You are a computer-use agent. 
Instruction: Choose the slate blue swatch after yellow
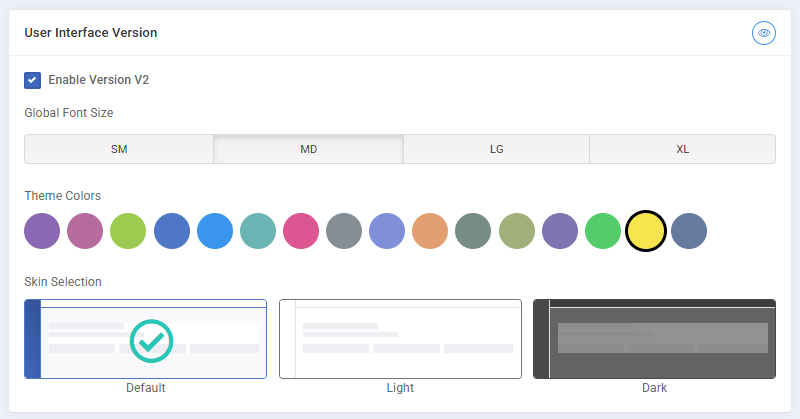pyautogui.click(x=689, y=231)
